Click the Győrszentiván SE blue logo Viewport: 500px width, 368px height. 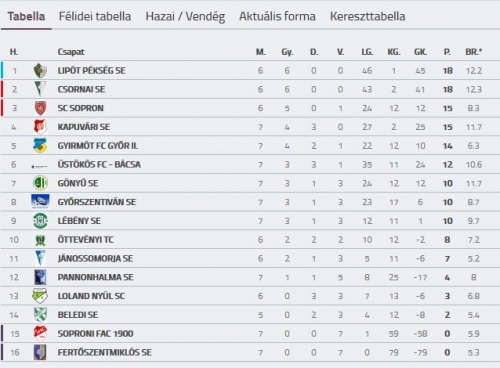coord(40,202)
